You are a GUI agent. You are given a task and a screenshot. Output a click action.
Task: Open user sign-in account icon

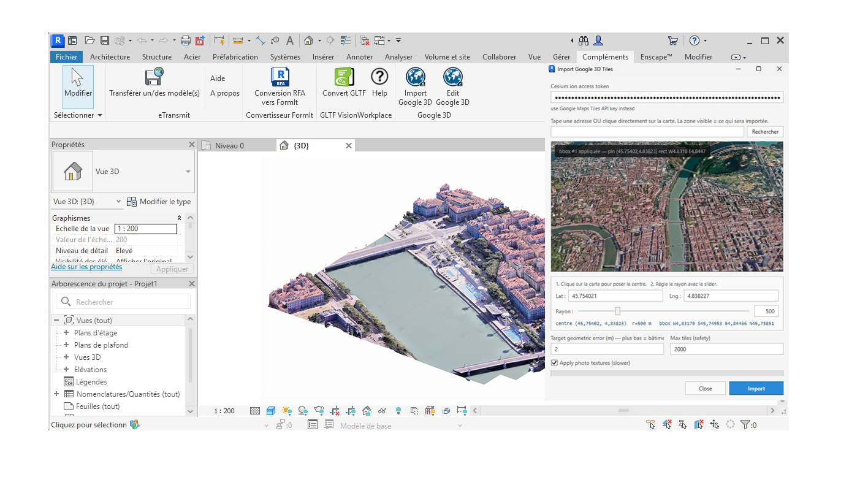click(x=598, y=40)
